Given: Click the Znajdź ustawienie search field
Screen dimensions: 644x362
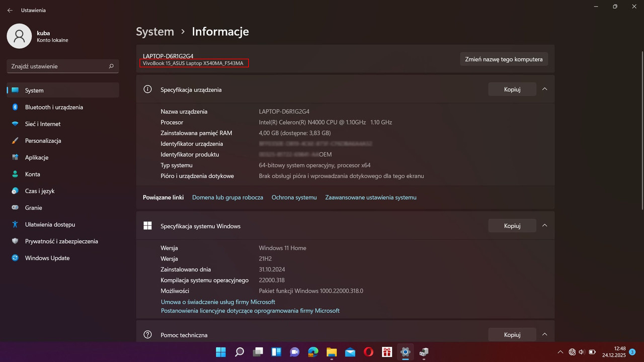Looking at the screenshot, I should 63,66.
